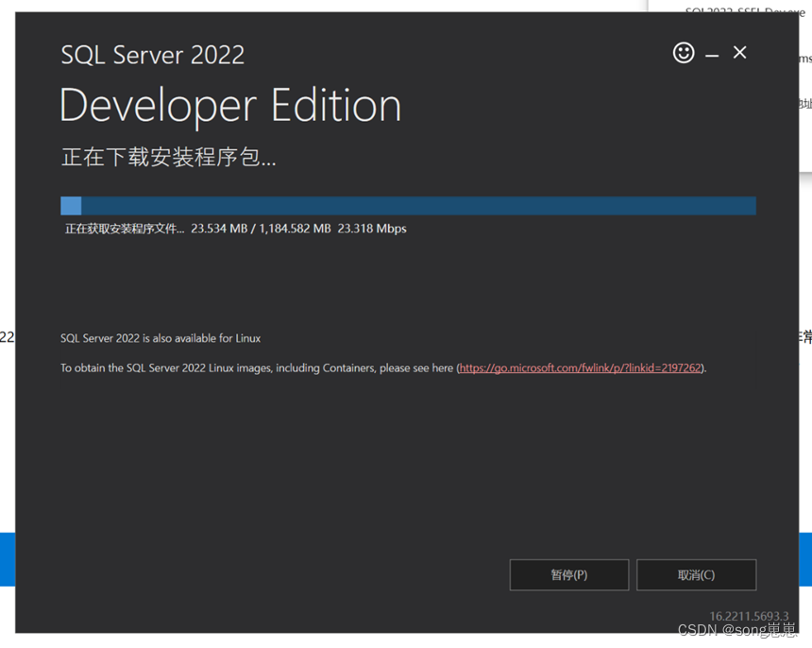812x648 pixels.
Task: Click 'SQL Server 2022 is also available for Linux'
Action: 161,338
